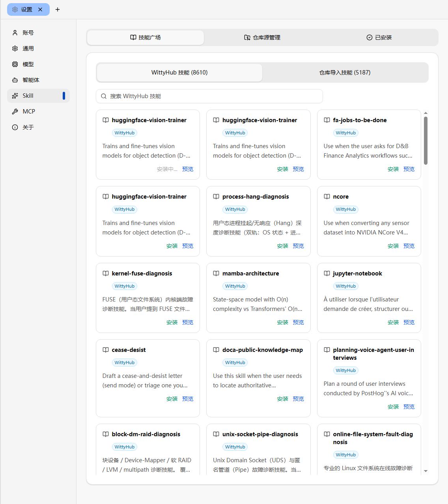Install the cease-desist skill
This screenshot has height=504, width=448.
click(172, 399)
